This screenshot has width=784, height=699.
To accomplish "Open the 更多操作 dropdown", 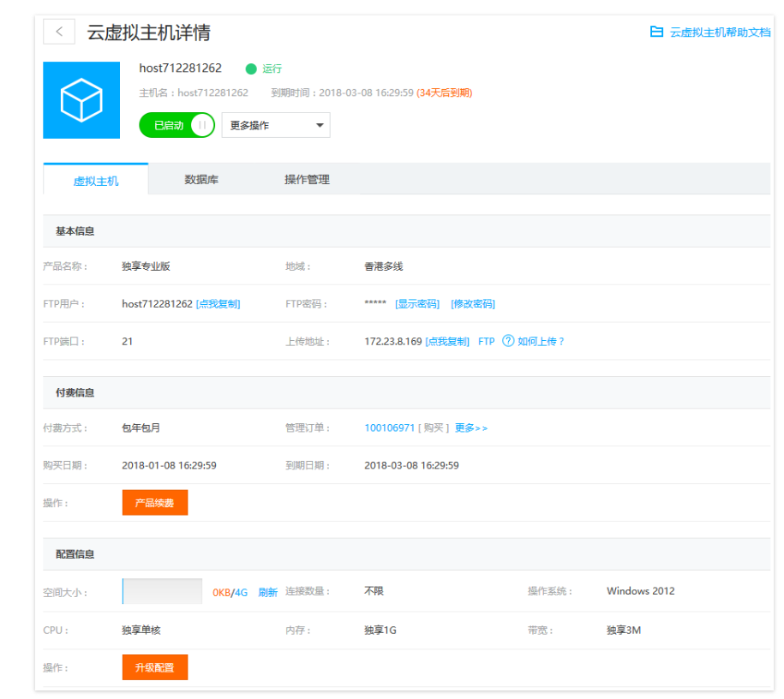I will coord(276,125).
